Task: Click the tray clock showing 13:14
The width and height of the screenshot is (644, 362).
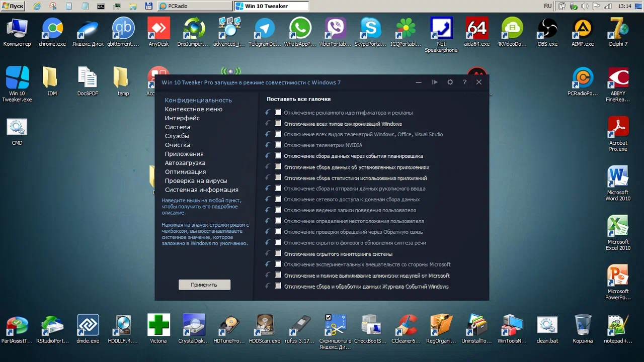Action: click(x=625, y=6)
